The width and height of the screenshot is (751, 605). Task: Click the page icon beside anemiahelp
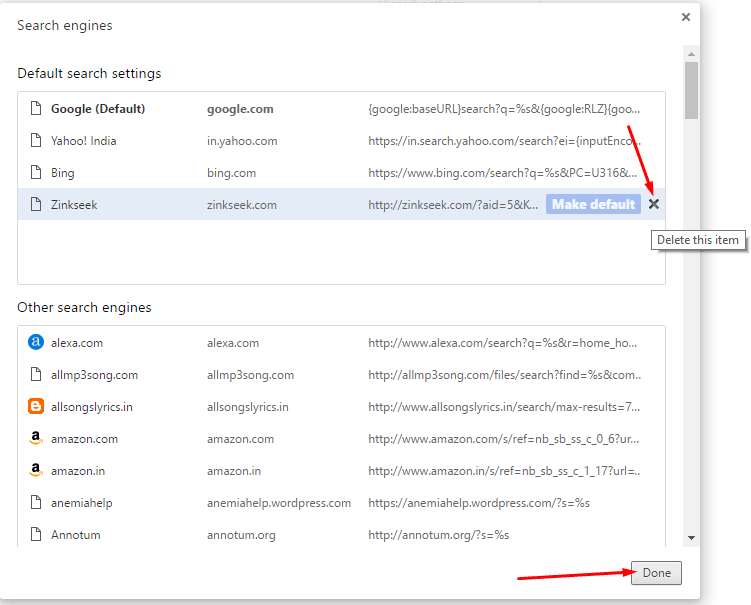[36, 502]
